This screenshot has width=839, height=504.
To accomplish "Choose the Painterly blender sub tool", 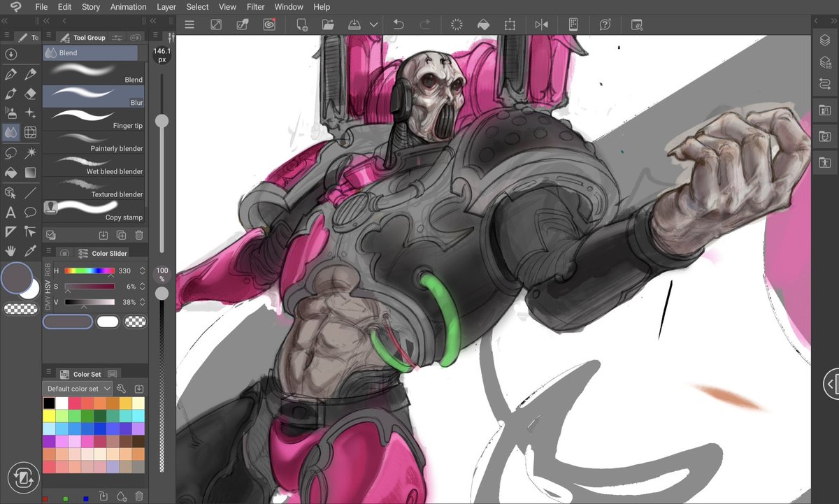I will 94,141.
